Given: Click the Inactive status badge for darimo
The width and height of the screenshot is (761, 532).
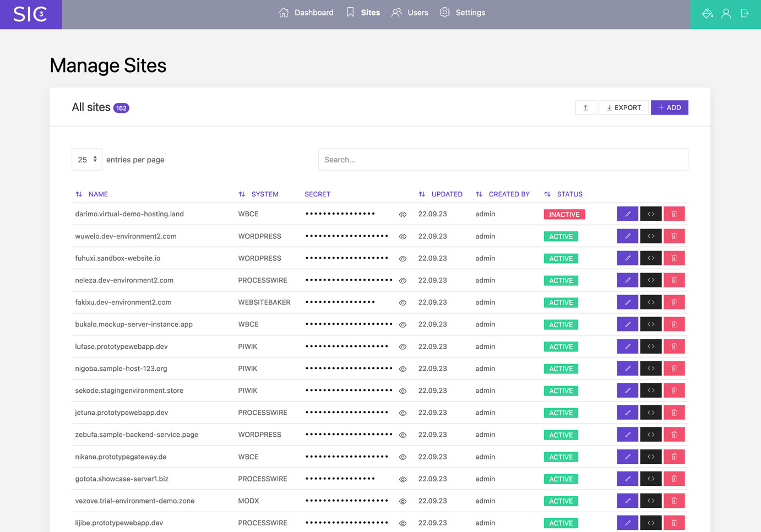Looking at the screenshot, I should point(564,215).
